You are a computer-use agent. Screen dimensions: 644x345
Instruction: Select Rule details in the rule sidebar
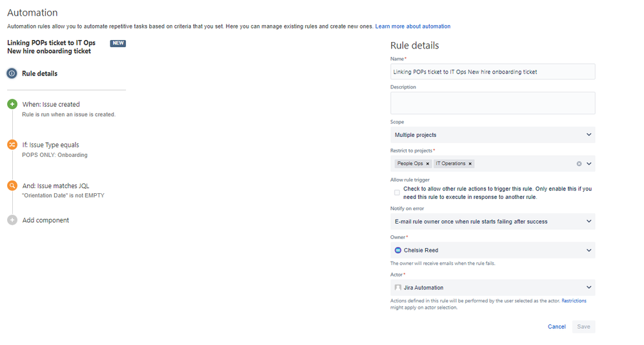[x=39, y=74]
